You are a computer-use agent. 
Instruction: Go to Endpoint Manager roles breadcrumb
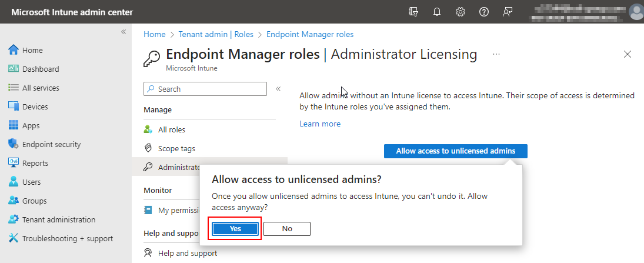click(x=310, y=35)
